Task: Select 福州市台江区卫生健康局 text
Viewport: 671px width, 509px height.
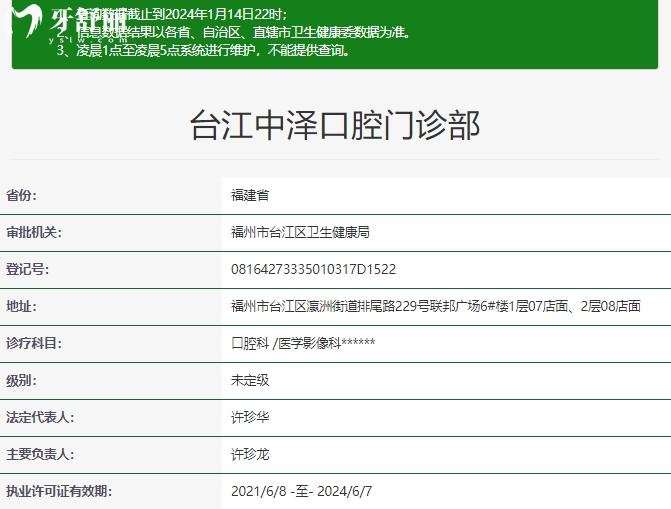Action: [x=300, y=232]
